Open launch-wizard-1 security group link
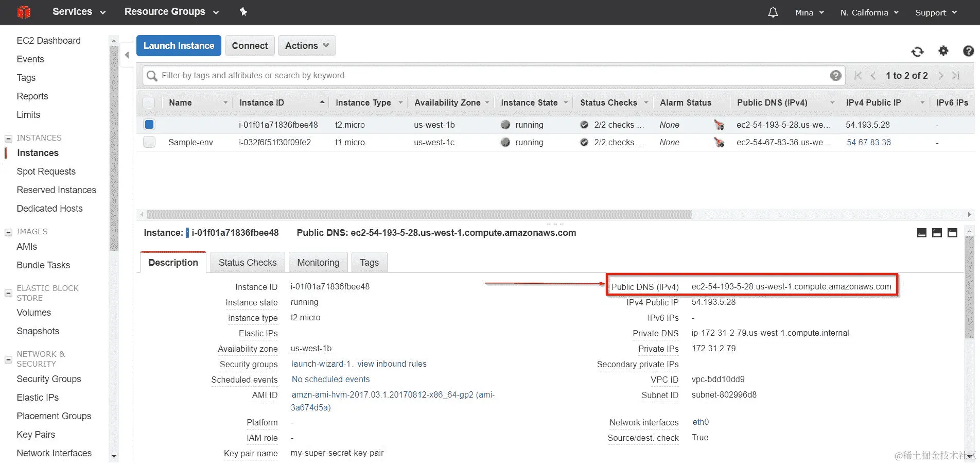The height and width of the screenshot is (464, 980). coord(321,364)
